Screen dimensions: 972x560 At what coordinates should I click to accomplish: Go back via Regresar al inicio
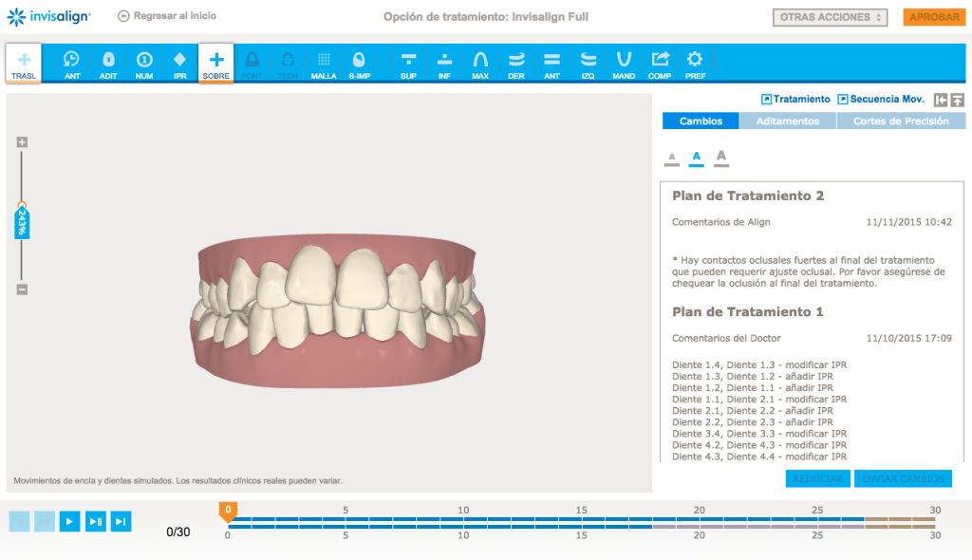(167, 16)
